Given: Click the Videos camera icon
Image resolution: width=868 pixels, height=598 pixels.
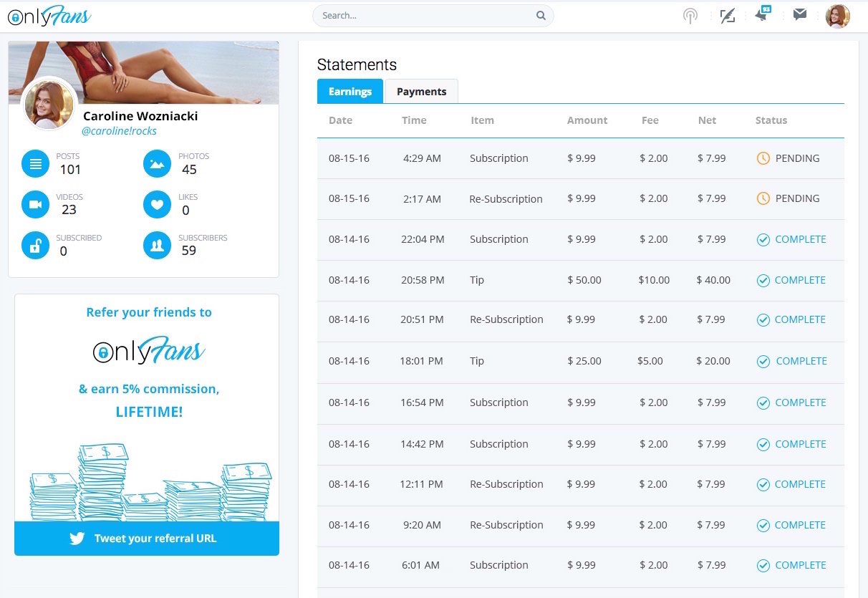Looking at the screenshot, I should point(35,205).
